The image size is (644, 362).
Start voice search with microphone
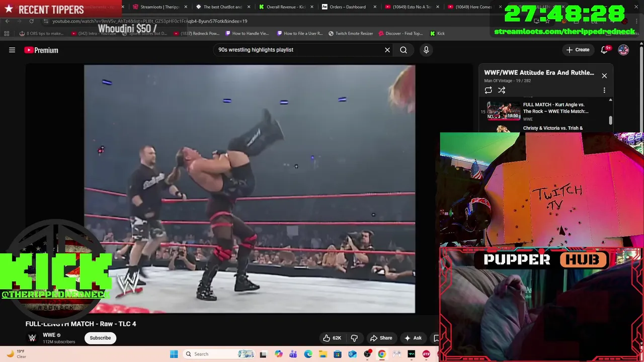coord(426,50)
